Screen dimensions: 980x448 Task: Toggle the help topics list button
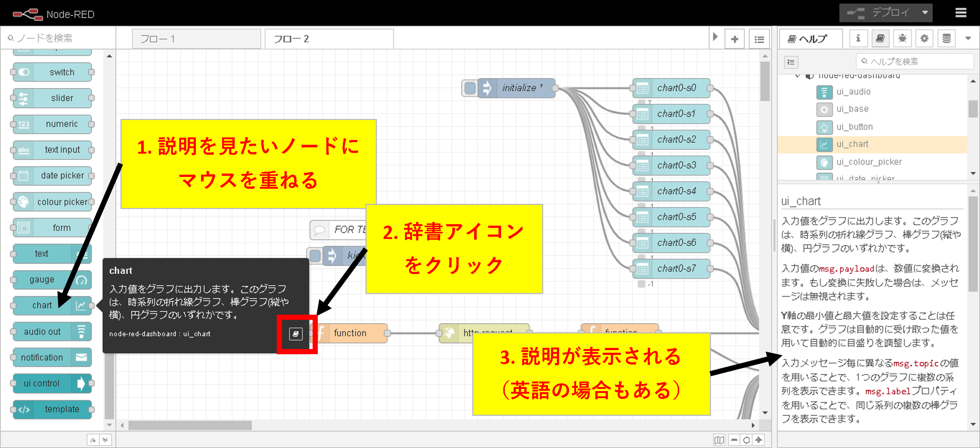(x=791, y=62)
